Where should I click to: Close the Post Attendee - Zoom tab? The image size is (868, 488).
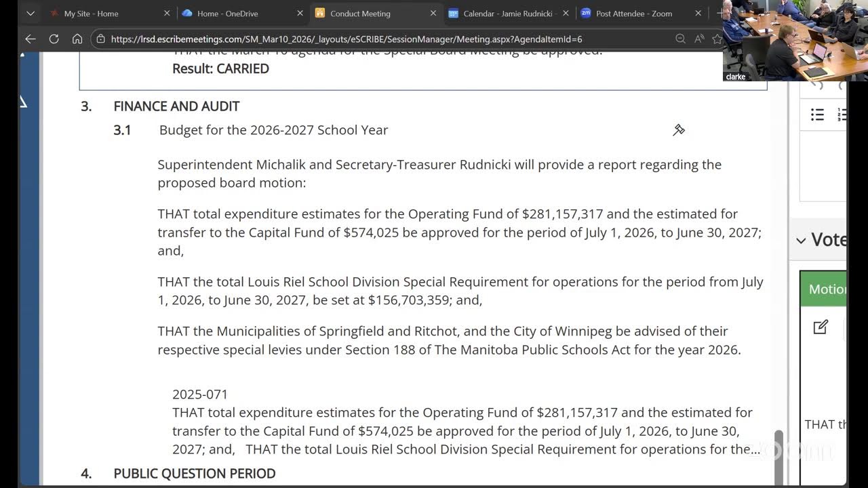click(698, 13)
